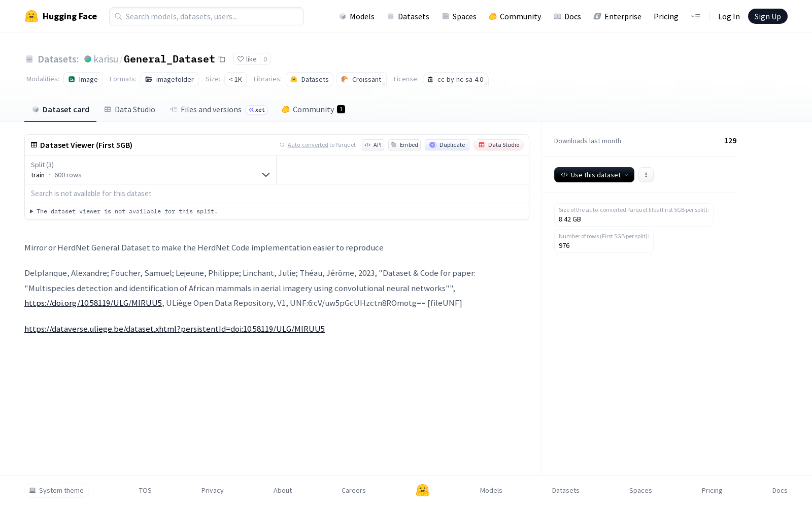The image size is (812, 508).
Task: Open the Pricing footer link
Action: (x=712, y=490)
